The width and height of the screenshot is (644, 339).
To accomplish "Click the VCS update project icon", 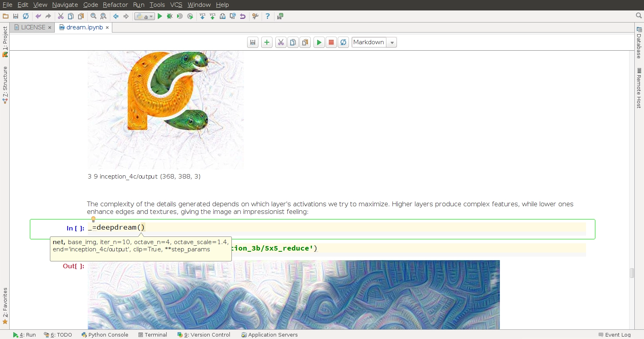I will 202,16.
